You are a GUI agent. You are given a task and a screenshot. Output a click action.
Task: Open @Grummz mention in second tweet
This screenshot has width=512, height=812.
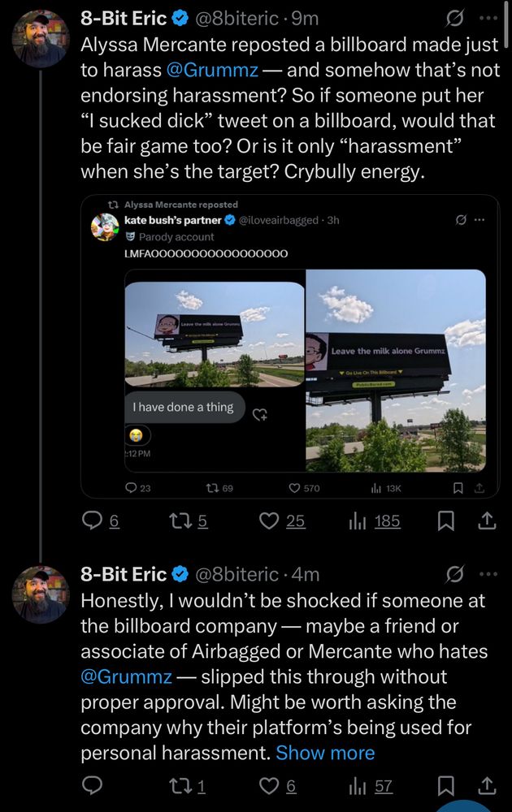click(126, 676)
